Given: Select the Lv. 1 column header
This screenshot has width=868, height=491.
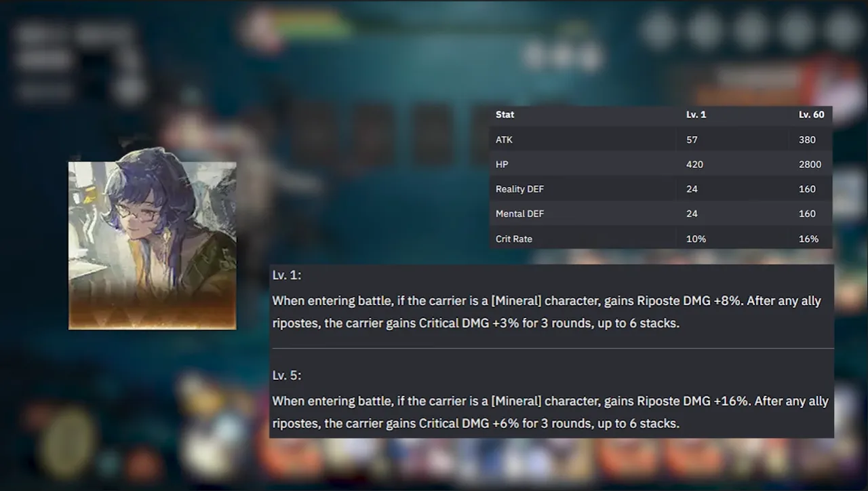Looking at the screenshot, I should pyautogui.click(x=696, y=115).
